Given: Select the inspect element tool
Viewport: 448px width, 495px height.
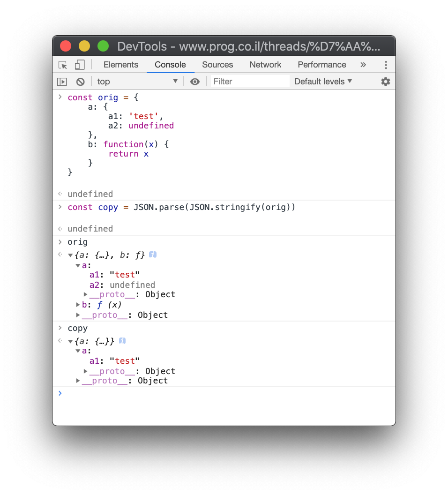Looking at the screenshot, I should [62, 65].
